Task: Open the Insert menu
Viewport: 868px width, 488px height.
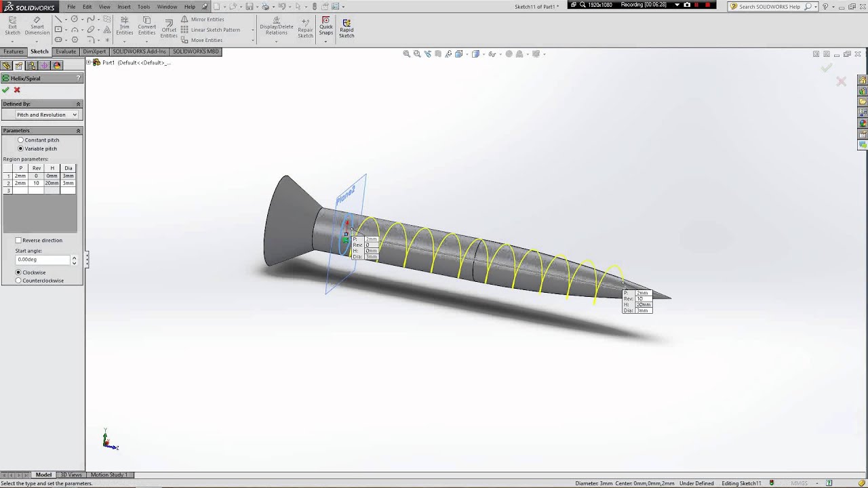Action: [x=124, y=7]
